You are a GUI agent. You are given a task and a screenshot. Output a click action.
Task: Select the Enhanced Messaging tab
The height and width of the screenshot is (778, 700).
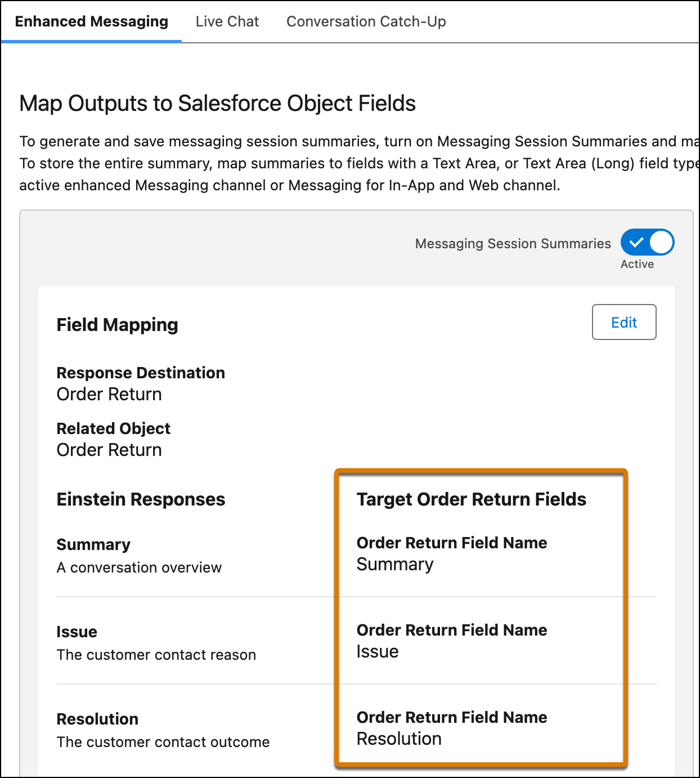click(91, 21)
